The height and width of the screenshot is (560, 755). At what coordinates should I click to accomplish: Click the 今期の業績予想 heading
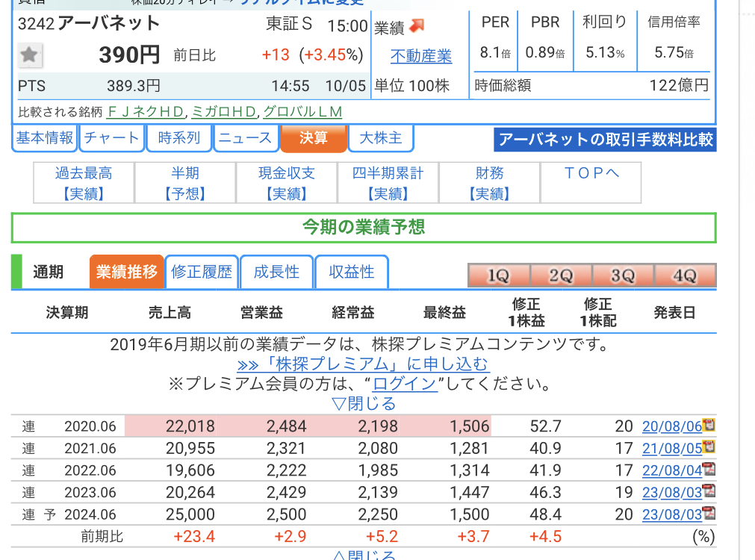pos(364,227)
